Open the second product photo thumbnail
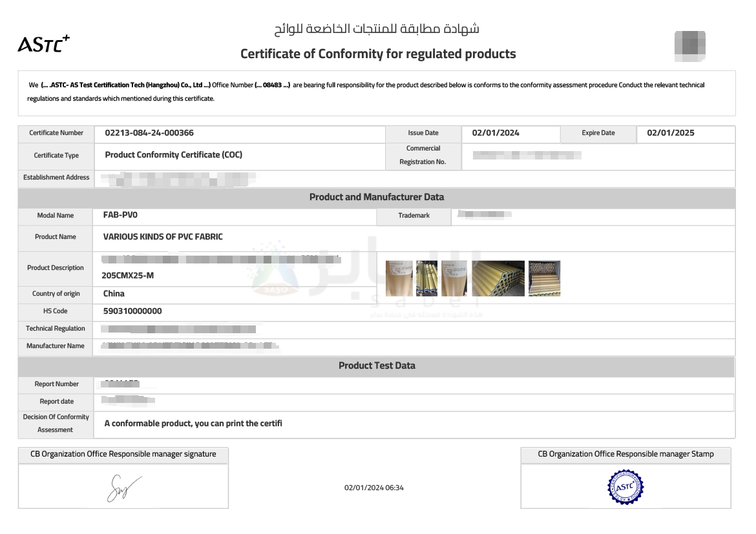This screenshot has width=756, height=534. click(426, 278)
